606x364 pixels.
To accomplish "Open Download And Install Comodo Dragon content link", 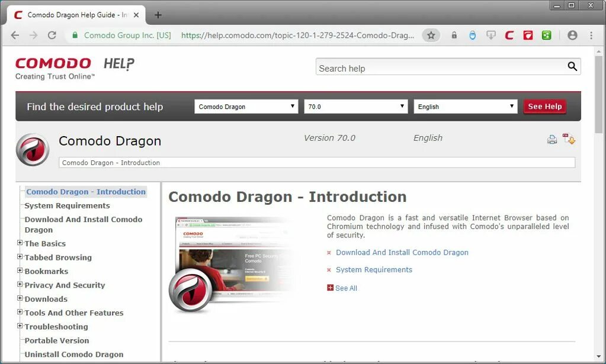I will coord(402,253).
